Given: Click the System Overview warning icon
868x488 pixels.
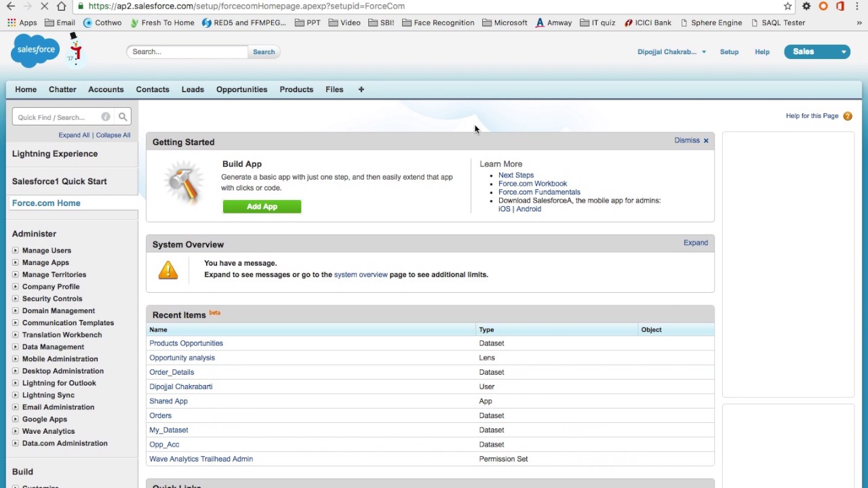Looking at the screenshot, I should coord(168,270).
